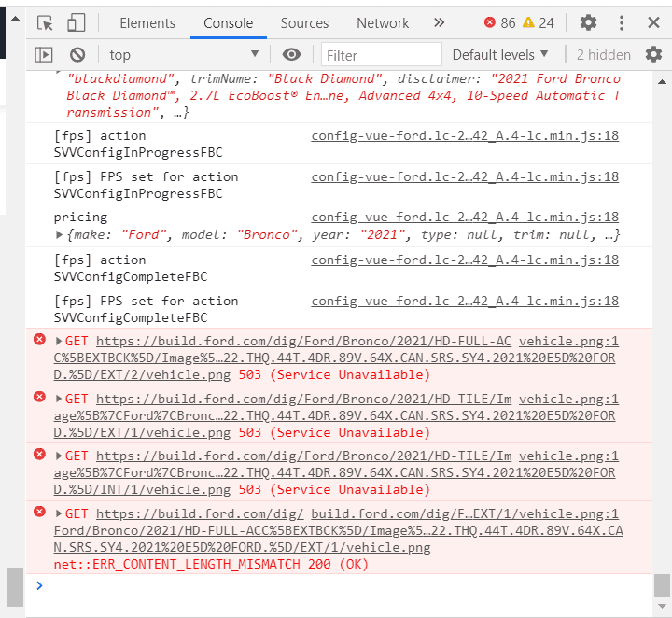Expand the HD-TILE EXT/1 GET error

pos(59,399)
